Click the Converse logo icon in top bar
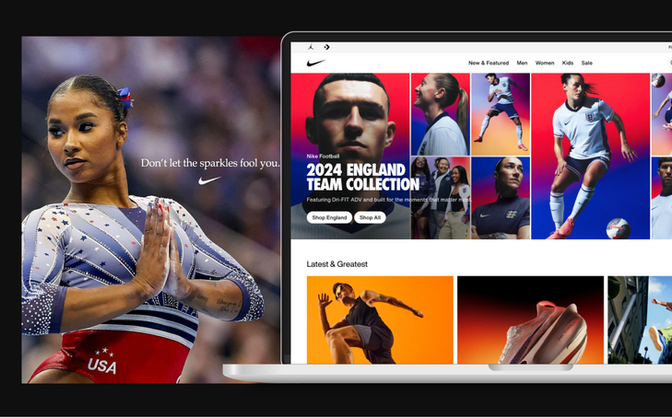672x418 pixels. (327, 47)
